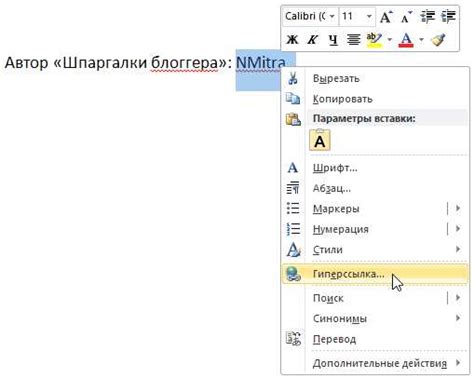Click the scissors cut icon
The height and width of the screenshot is (378, 474).
click(x=293, y=79)
